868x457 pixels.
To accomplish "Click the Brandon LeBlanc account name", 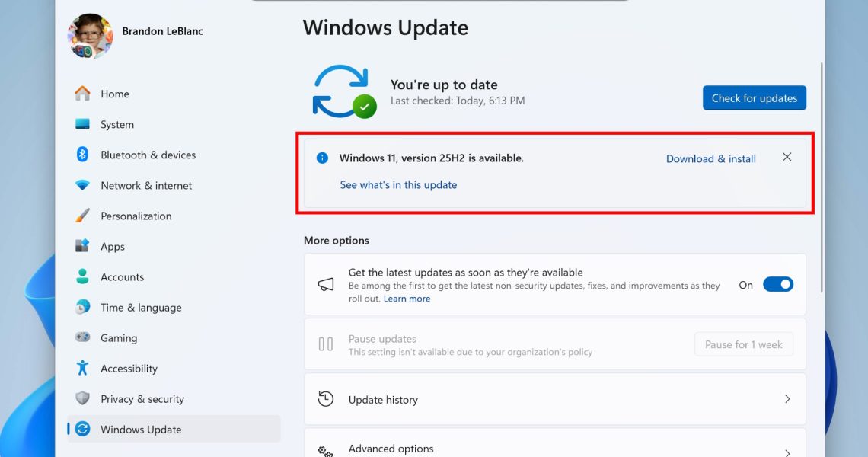I will [x=163, y=31].
